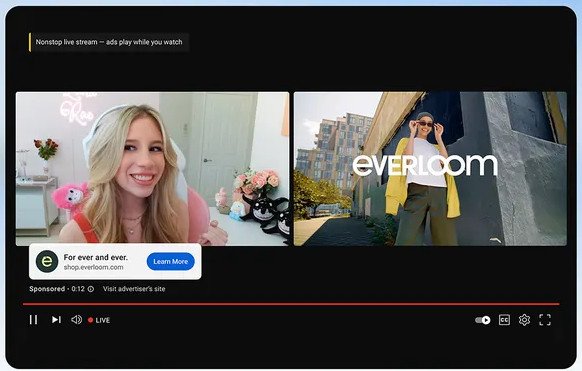Click the Learn More ad button
Image resolution: width=582 pixels, height=371 pixels.
171,262
